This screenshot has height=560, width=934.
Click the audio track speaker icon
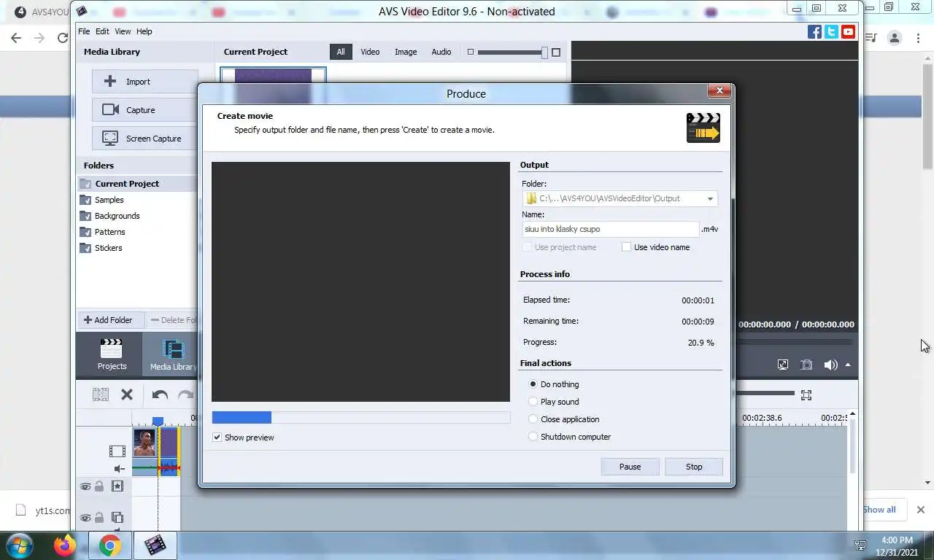point(119,469)
